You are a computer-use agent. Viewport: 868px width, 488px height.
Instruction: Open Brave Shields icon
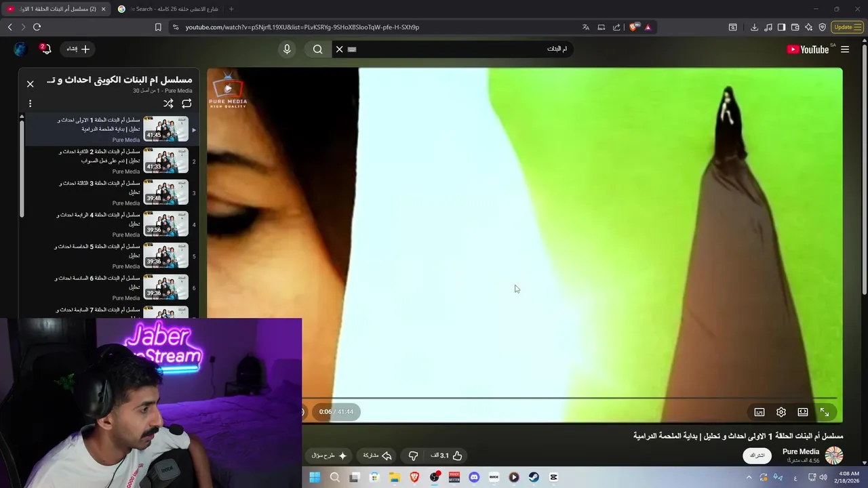[634, 27]
